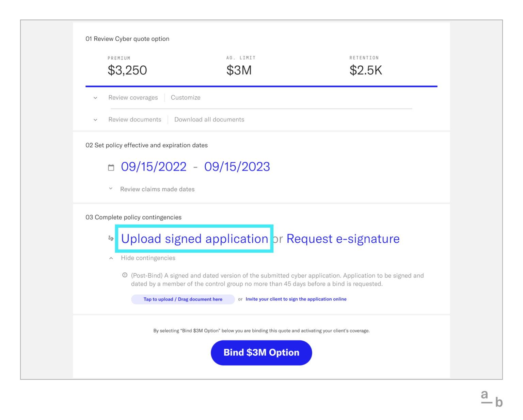Click Download all documents
This screenshot has height=420, width=523.
click(209, 119)
